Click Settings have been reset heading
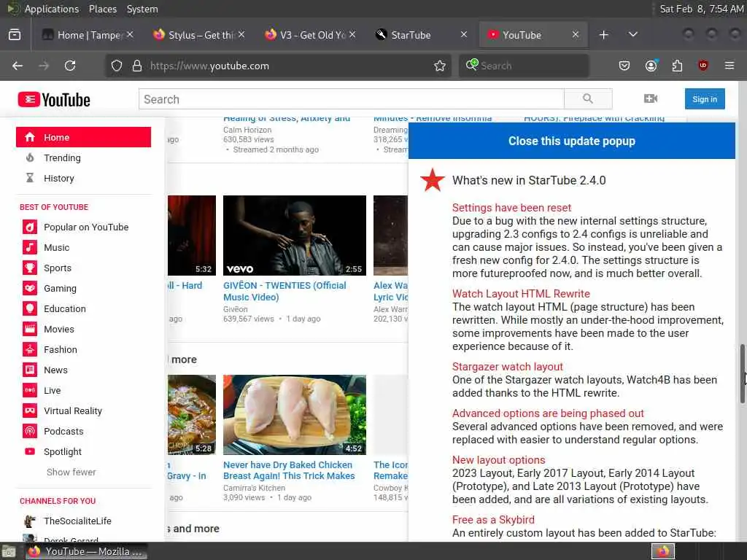The width and height of the screenshot is (747, 560). coord(511,208)
